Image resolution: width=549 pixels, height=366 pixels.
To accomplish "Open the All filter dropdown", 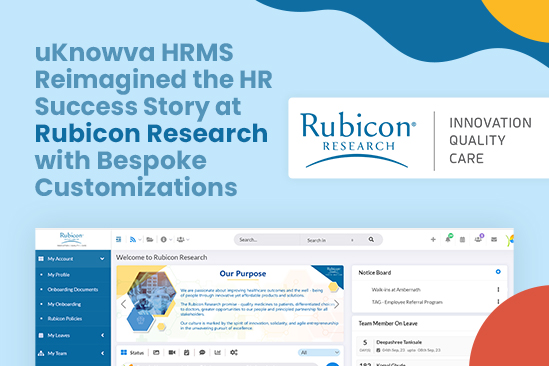I will 319,352.
